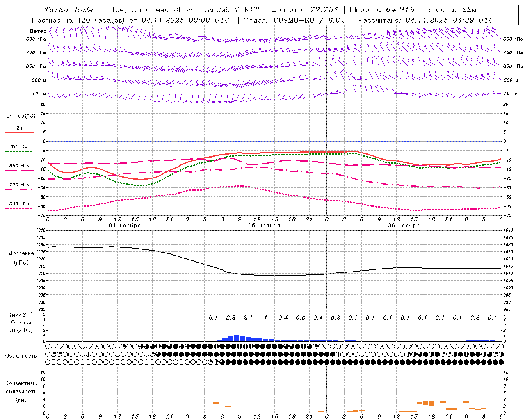Click the '05 ноября' date label
Image resolution: width=525 pixels, height=420 pixels.
point(264,226)
